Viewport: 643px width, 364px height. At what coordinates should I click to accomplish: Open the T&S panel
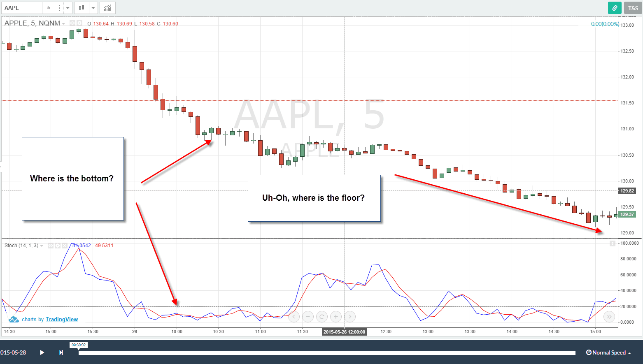[633, 7]
